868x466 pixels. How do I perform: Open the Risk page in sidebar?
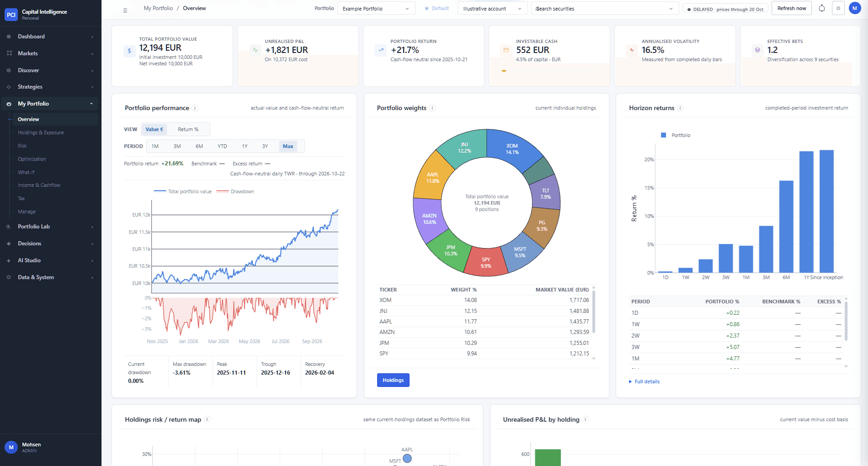coord(22,146)
